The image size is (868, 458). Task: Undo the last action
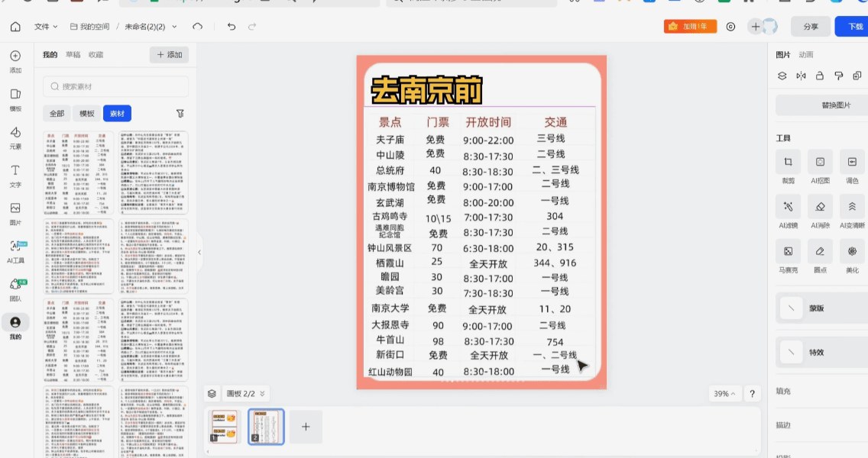click(x=232, y=27)
